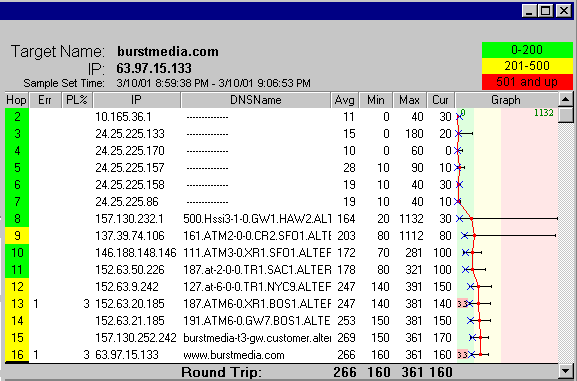Click the minimize window icon
577x381 pixels.
[x=530, y=11]
